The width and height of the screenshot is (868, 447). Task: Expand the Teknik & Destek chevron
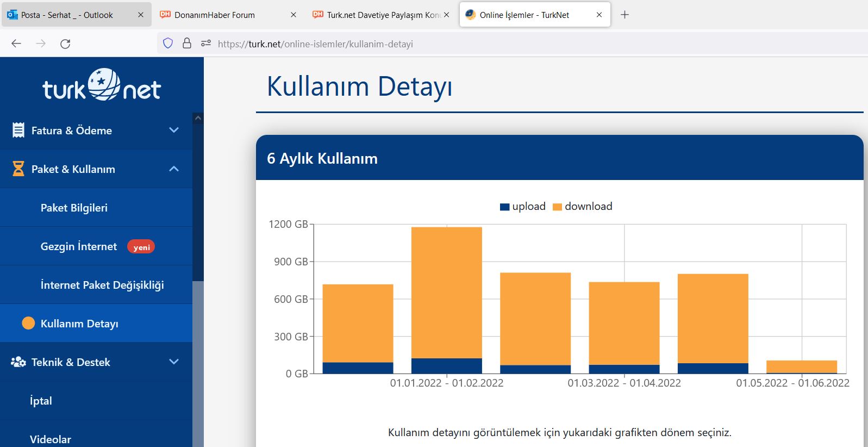click(x=174, y=362)
